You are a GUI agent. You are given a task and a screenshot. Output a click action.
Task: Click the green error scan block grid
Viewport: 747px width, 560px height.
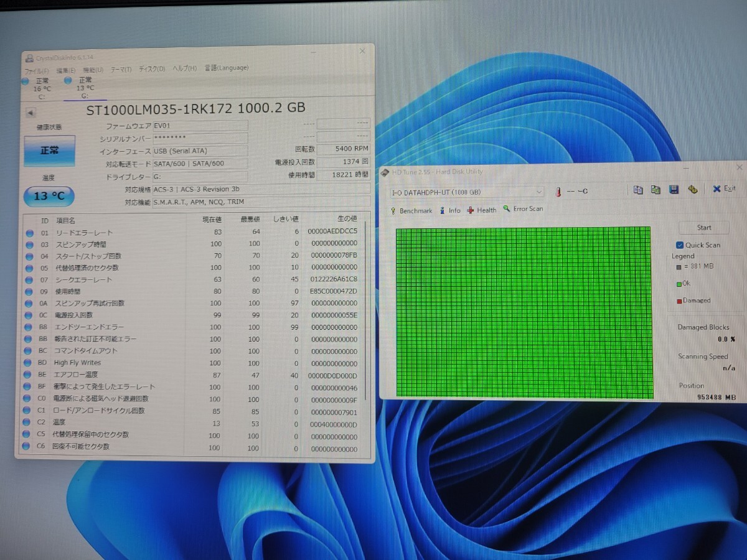524,313
